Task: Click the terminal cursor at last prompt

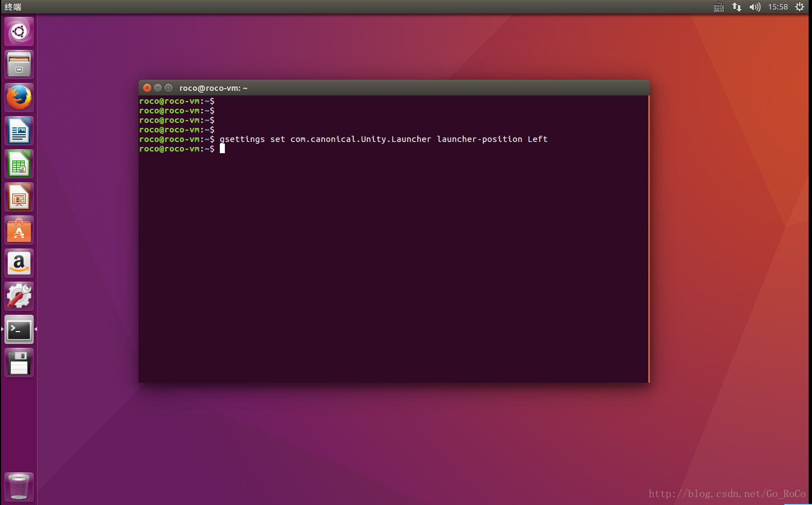Action: pyautogui.click(x=222, y=149)
